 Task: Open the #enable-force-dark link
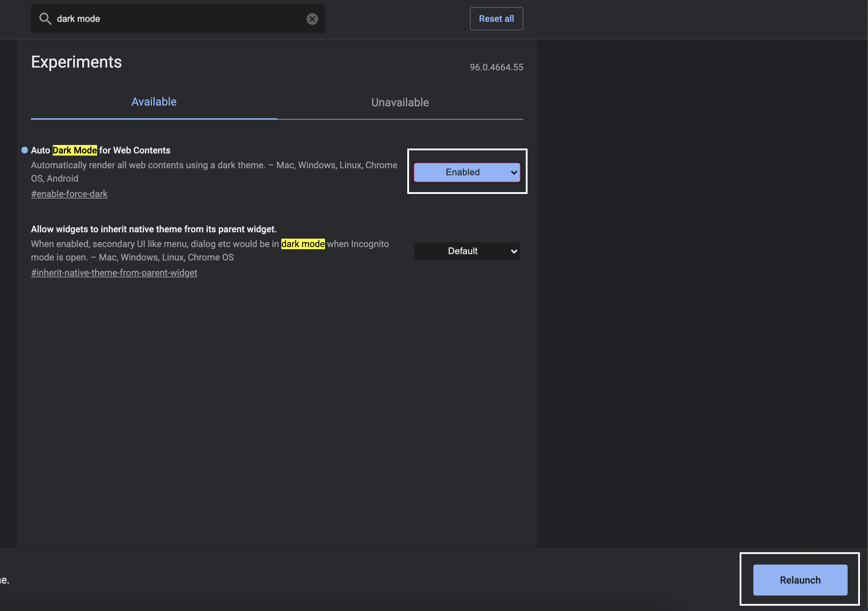(69, 194)
